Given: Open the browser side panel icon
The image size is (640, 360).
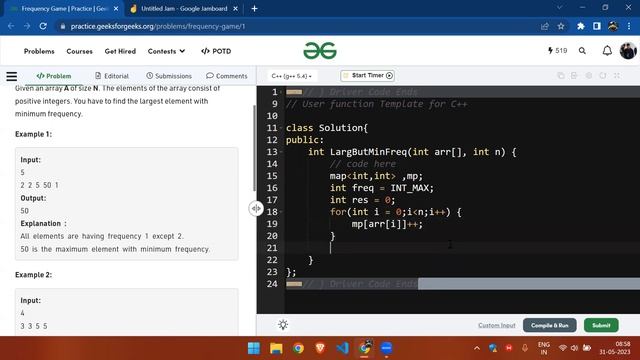Looking at the screenshot, I should (597, 26).
